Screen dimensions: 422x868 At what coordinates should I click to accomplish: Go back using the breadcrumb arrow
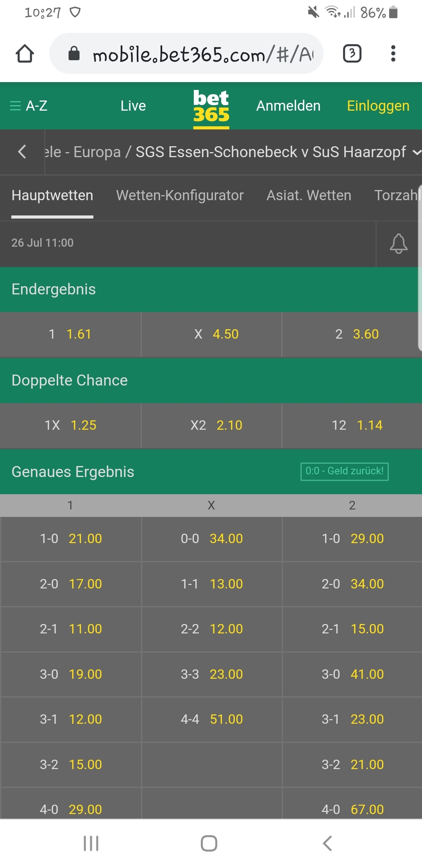22,152
